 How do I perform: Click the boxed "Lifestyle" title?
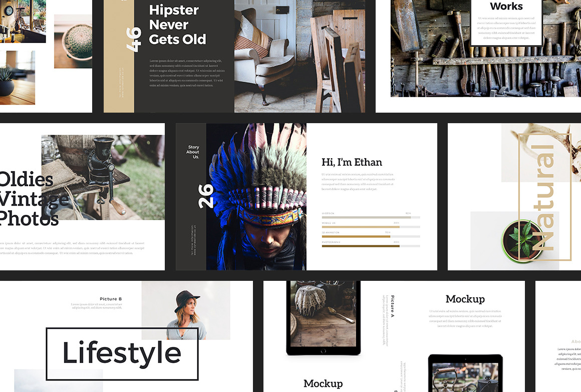click(x=122, y=353)
